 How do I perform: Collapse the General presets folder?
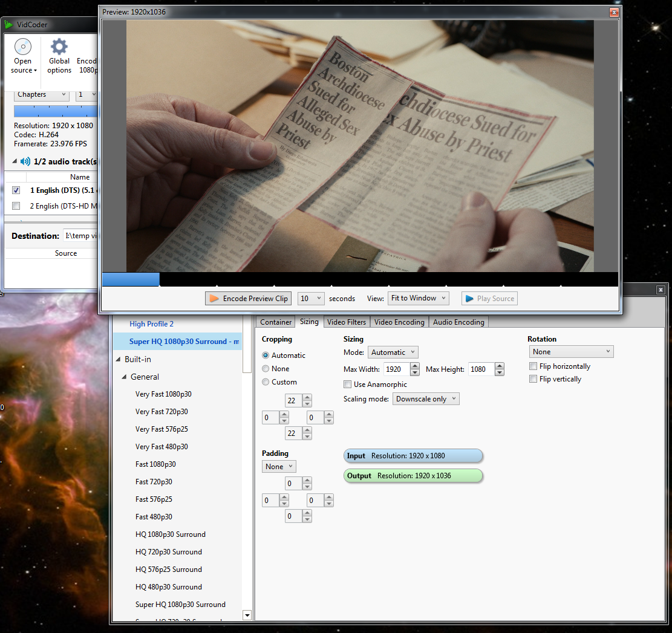pyautogui.click(x=124, y=377)
